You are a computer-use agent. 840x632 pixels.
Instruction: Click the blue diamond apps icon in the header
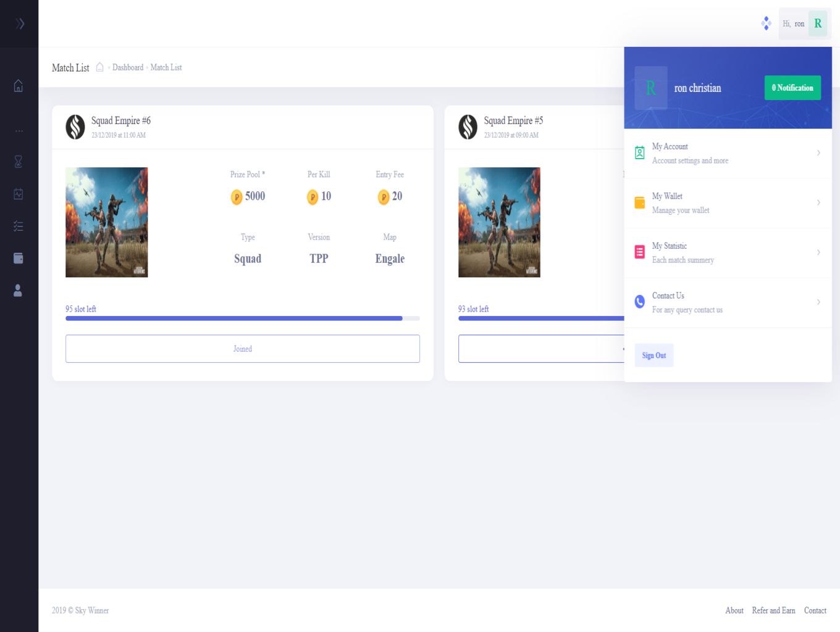point(766,23)
